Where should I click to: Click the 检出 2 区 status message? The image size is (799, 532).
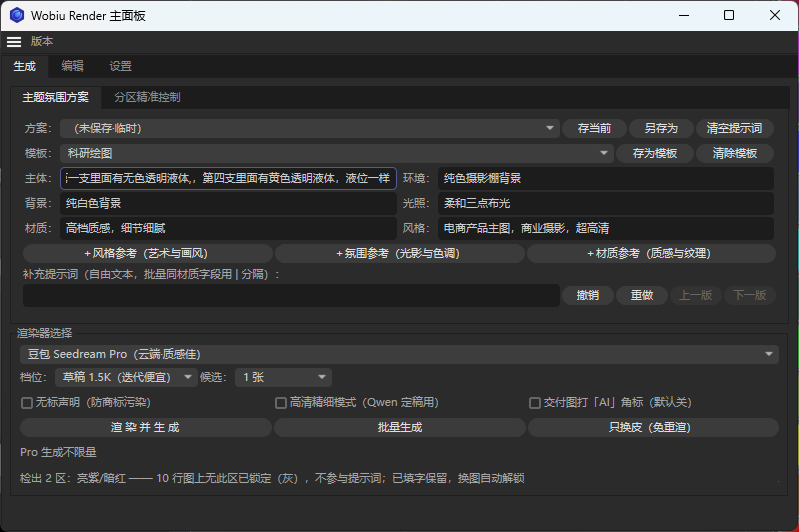pos(272,478)
